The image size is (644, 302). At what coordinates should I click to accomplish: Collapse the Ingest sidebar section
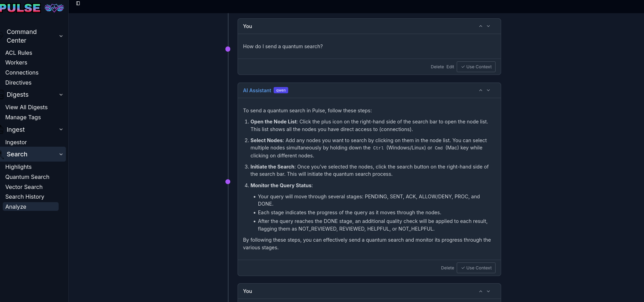pos(61,130)
